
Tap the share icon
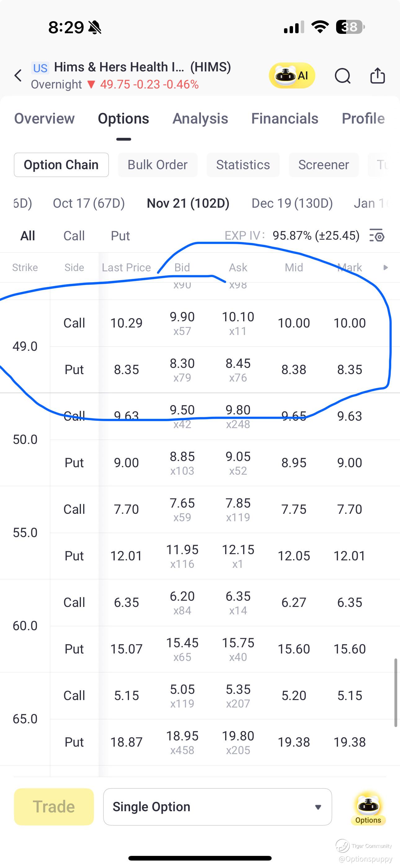click(377, 75)
